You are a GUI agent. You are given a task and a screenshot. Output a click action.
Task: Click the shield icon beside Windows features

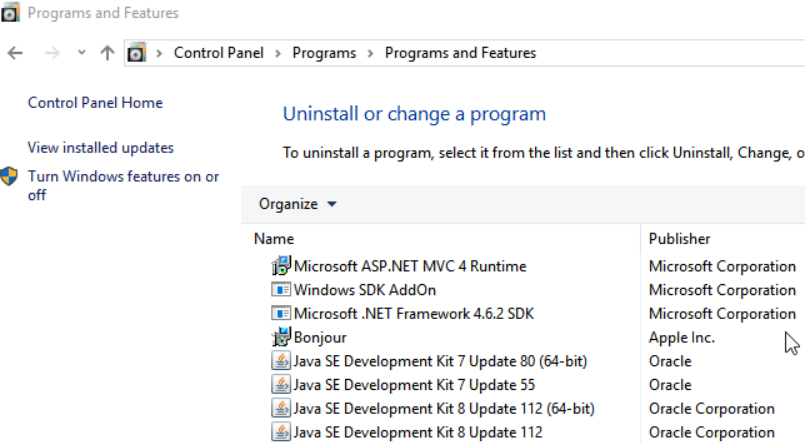9,177
